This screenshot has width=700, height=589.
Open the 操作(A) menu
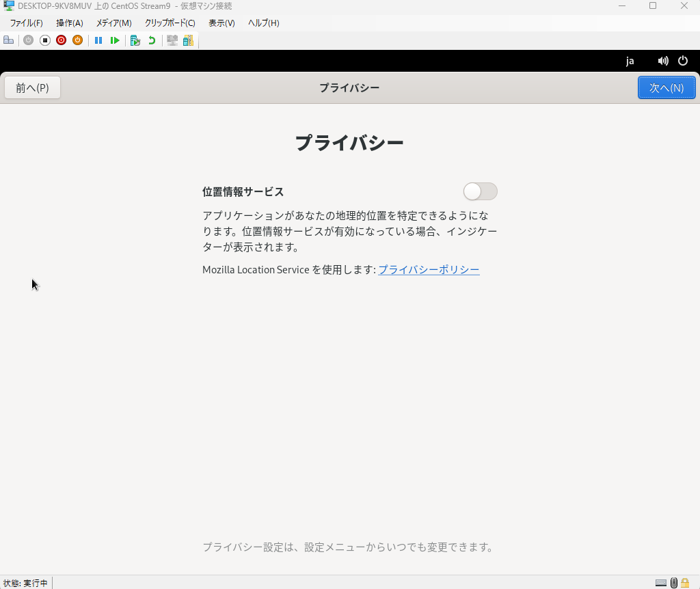click(x=69, y=23)
